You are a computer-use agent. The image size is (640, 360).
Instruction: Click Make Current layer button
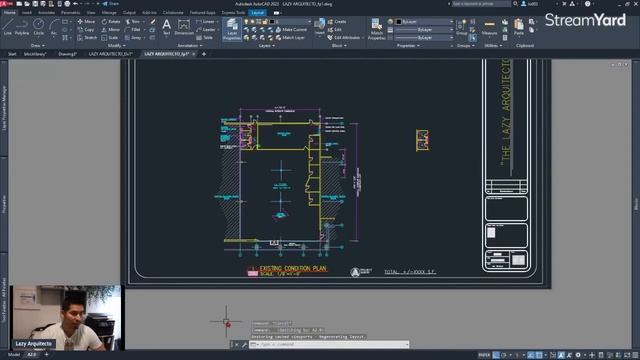click(291, 30)
